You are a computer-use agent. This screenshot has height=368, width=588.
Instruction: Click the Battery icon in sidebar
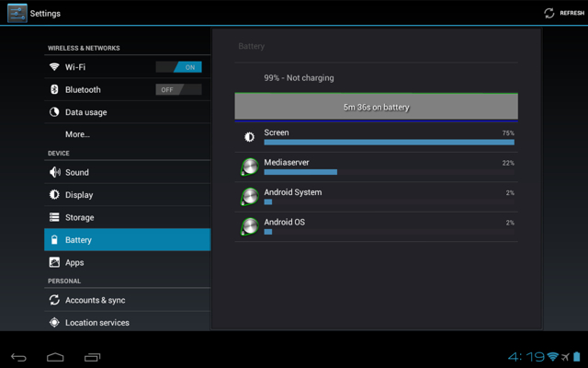[x=54, y=239]
